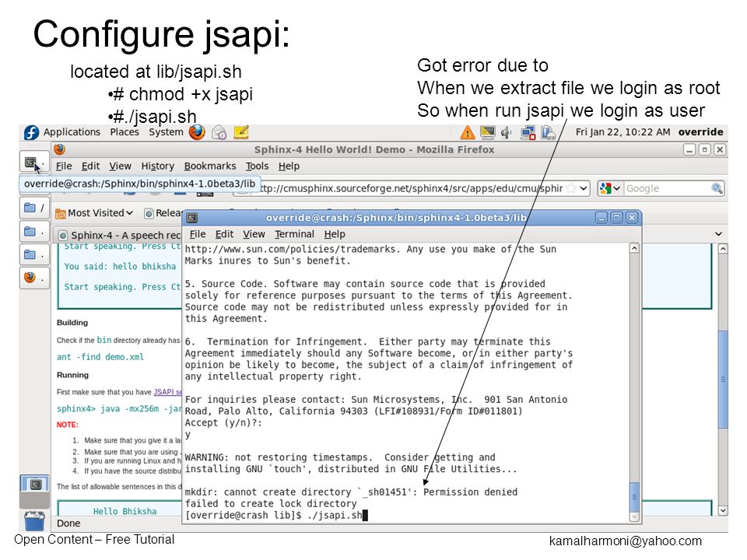Image resolution: width=747 pixels, height=560 pixels.
Task: Click the Google search input field
Action: click(667, 188)
